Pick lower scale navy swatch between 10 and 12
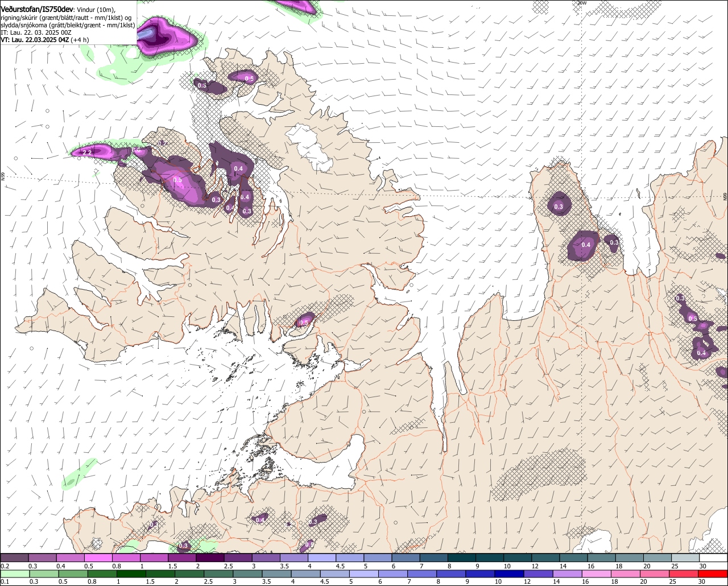Screen dimensions: 728x586 [x=510, y=573]
